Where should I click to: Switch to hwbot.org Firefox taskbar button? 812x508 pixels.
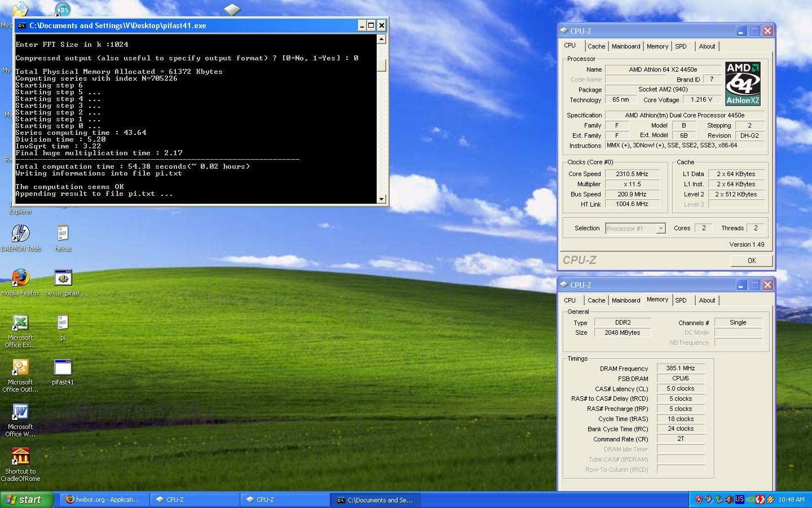coord(105,500)
